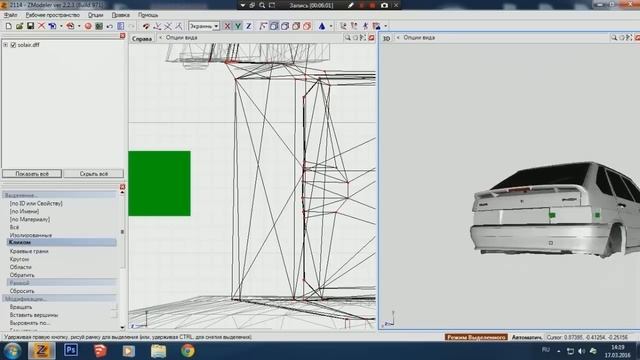Open the Рабочее пространство menu
640x360 pixels.
(53, 15)
